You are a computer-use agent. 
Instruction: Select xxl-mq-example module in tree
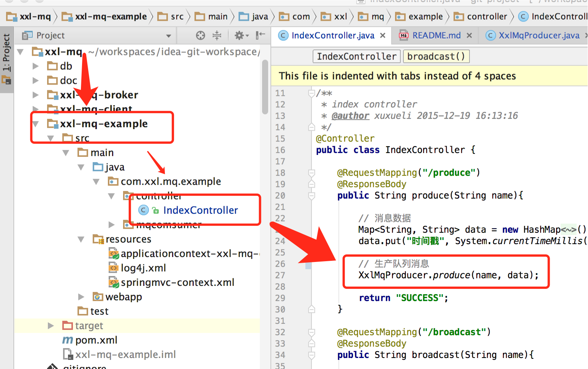point(104,124)
